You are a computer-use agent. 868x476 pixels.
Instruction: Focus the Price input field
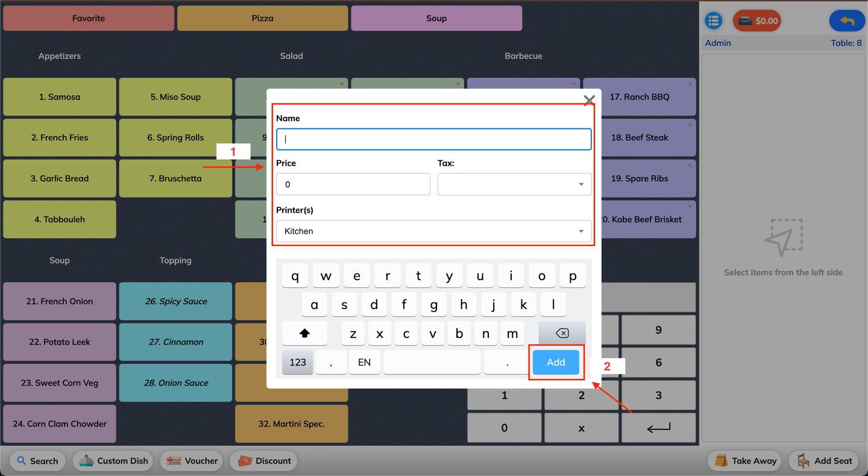pyautogui.click(x=353, y=184)
